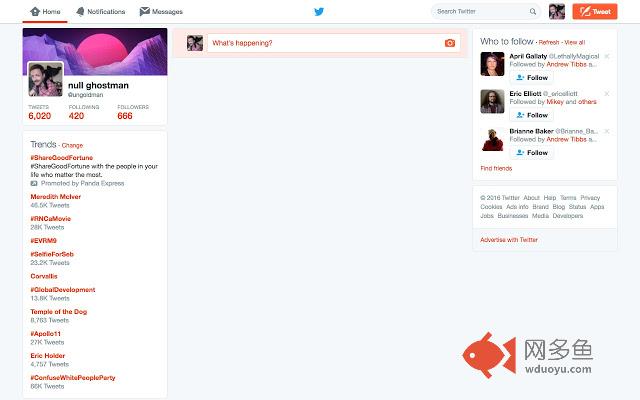Image resolution: width=640 pixels, height=400 pixels.
Task: Open Brianne Baker's avatar
Action: click(492, 139)
